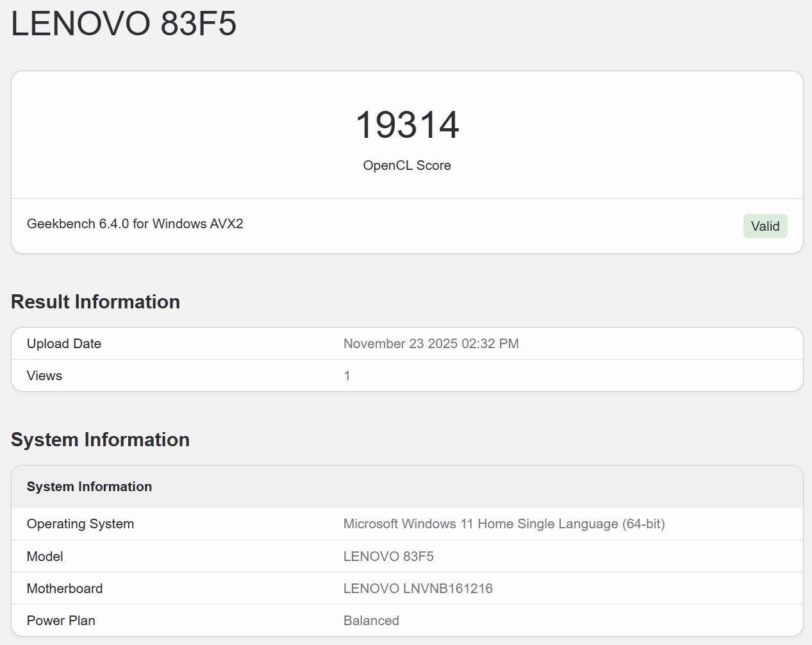Image resolution: width=812 pixels, height=645 pixels.
Task: Select the Power Plan row
Action: pos(60,620)
